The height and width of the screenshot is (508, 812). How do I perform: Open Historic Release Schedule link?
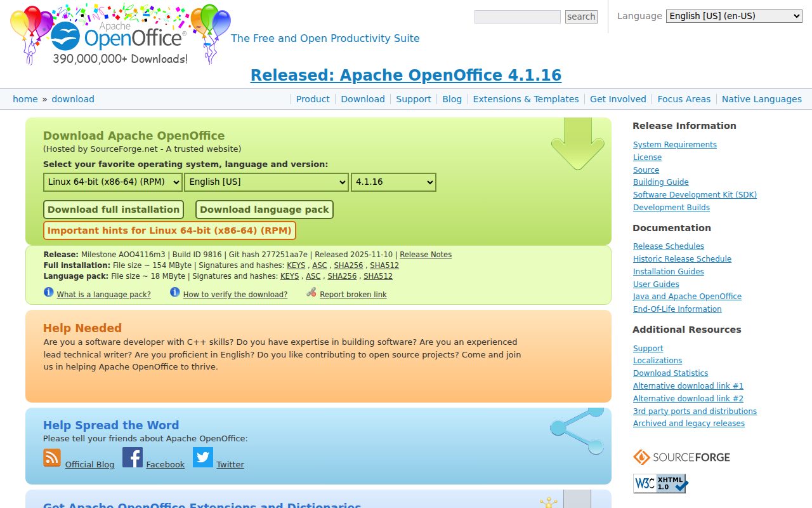pos(682,259)
